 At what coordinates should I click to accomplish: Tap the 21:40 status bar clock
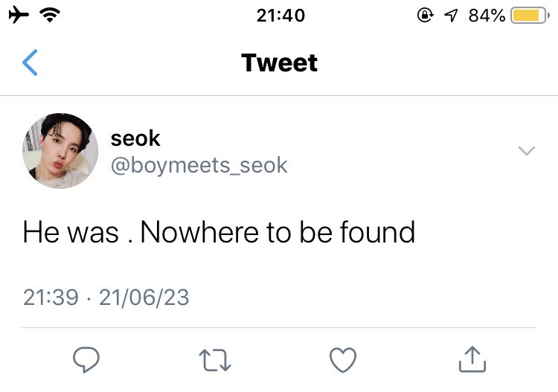(280, 16)
